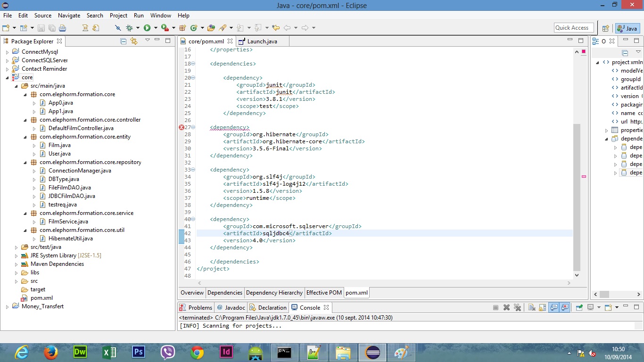Open Google Chrome from the taskbar
The image size is (644, 362).
point(197,352)
